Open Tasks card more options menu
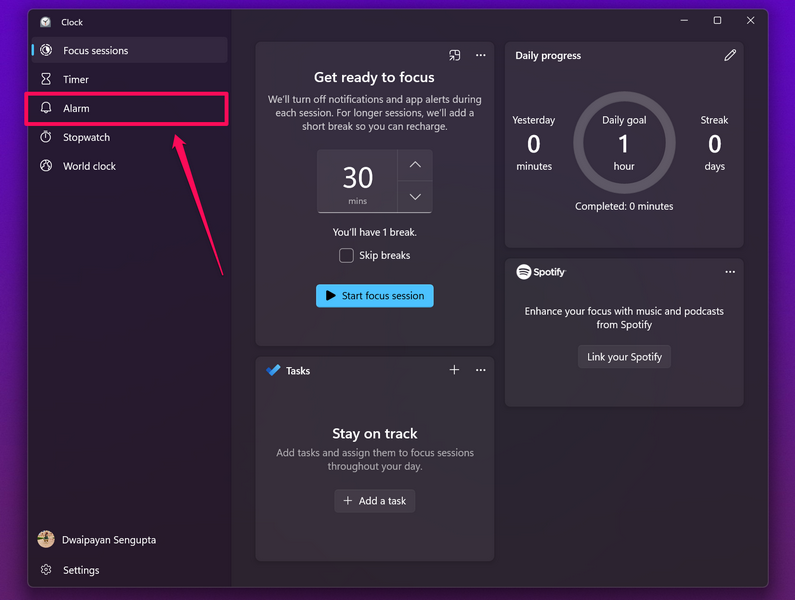Image resolution: width=795 pixels, height=600 pixels. coord(481,370)
